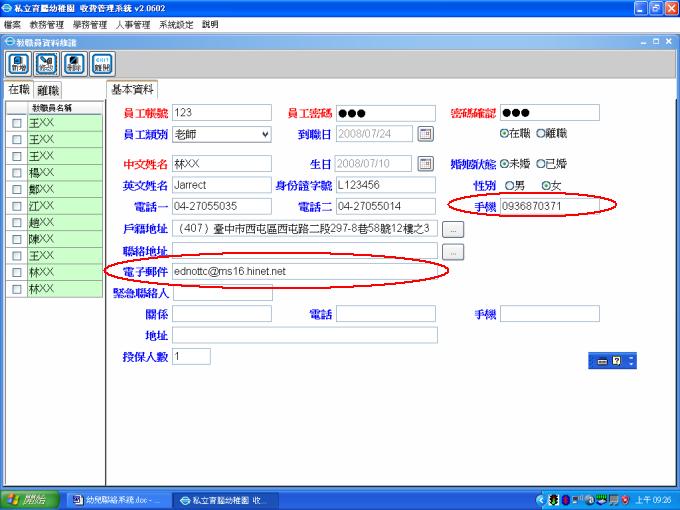Open calendar picker beside 生日 date

[x=424, y=164]
